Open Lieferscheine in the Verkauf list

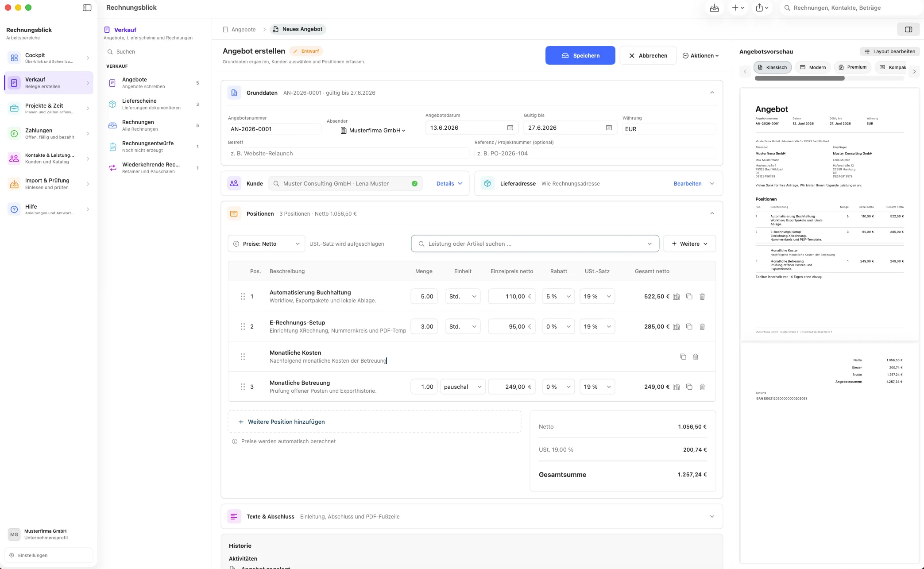coord(154,105)
